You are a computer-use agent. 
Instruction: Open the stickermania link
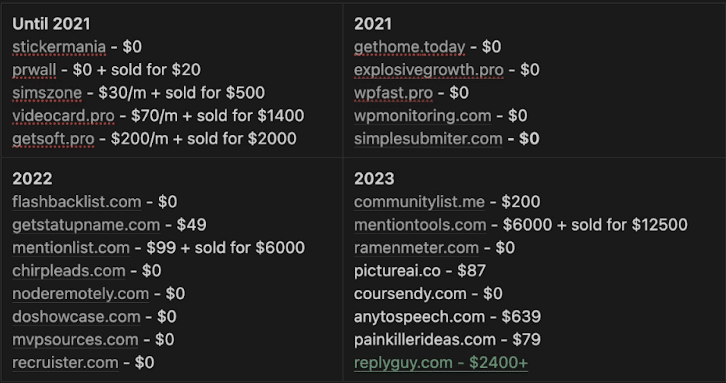click(59, 47)
